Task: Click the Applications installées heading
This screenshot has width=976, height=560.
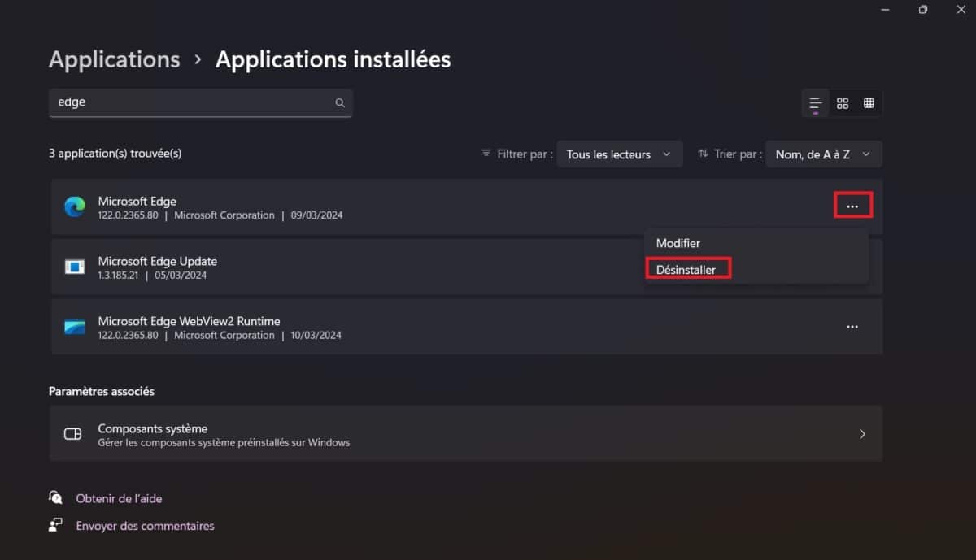Action: [x=333, y=59]
